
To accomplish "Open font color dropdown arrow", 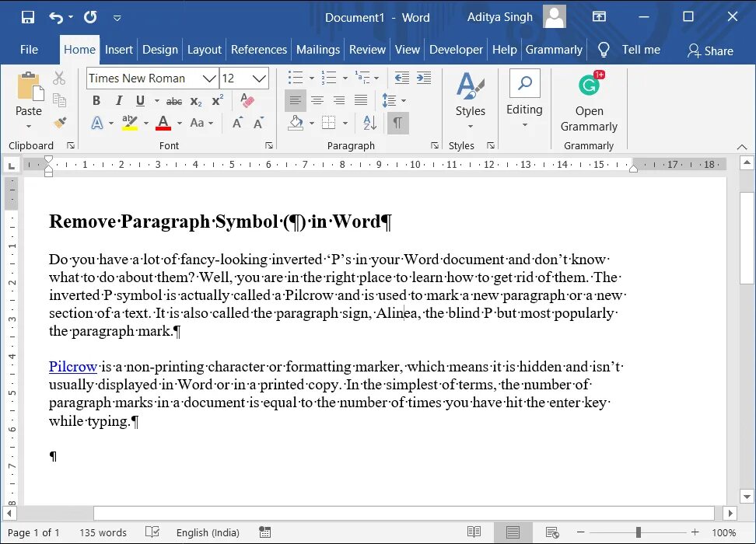I will [x=180, y=124].
